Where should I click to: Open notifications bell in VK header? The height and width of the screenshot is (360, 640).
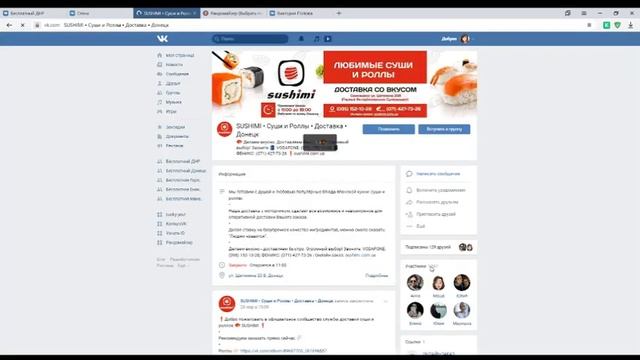301,39
